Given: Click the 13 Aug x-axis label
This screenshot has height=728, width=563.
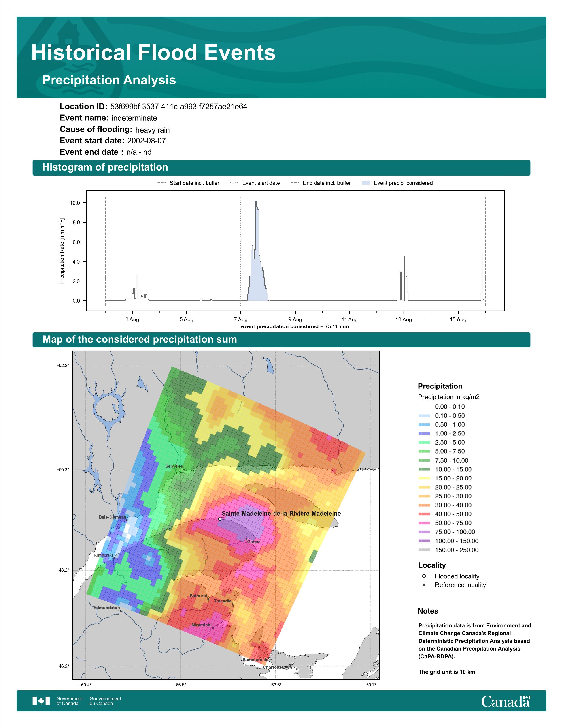Looking at the screenshot, I should [x=404, y=319].
